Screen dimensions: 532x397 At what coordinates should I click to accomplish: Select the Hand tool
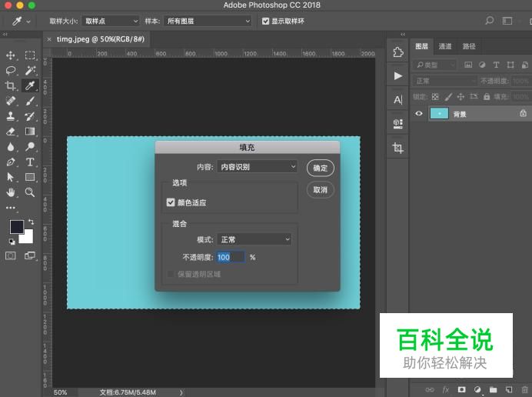(x=11, y=192)
